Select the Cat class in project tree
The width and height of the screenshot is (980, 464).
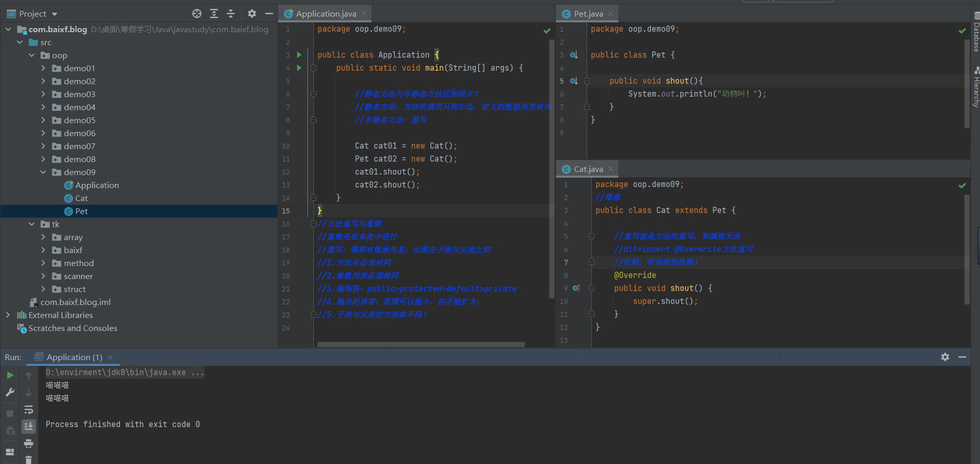pos(76,198)
